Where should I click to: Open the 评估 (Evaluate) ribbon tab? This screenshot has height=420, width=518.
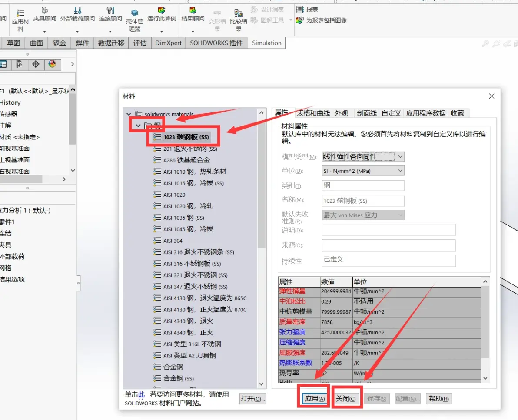140,43
